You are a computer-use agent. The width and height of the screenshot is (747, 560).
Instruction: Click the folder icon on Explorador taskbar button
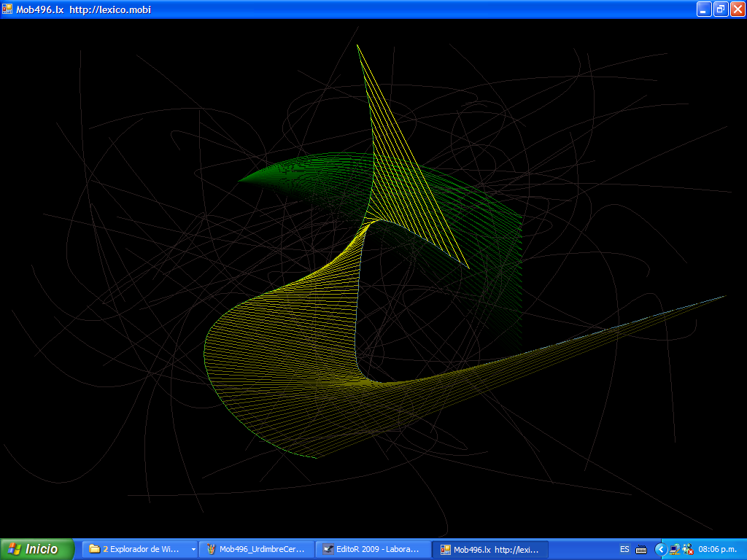94,549
